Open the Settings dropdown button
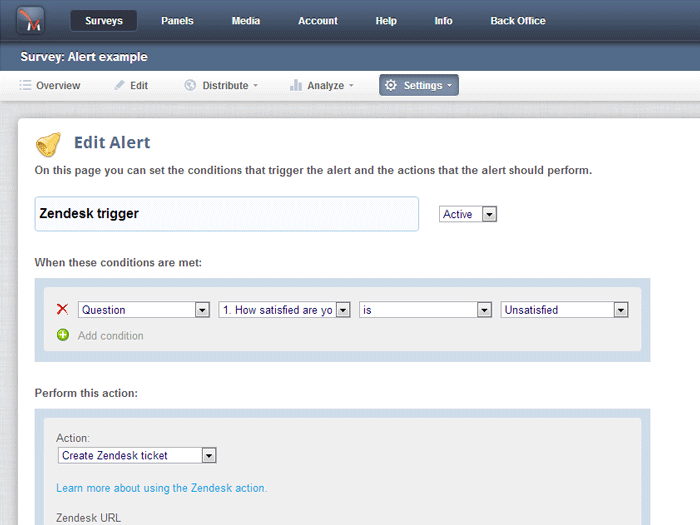Viewport: 700px width, 525px height. click(x=418, y=86)
